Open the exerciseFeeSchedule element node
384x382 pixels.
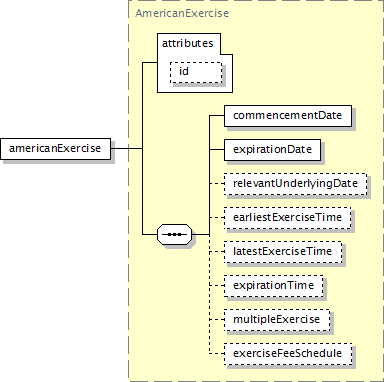(x=288, y=354)
